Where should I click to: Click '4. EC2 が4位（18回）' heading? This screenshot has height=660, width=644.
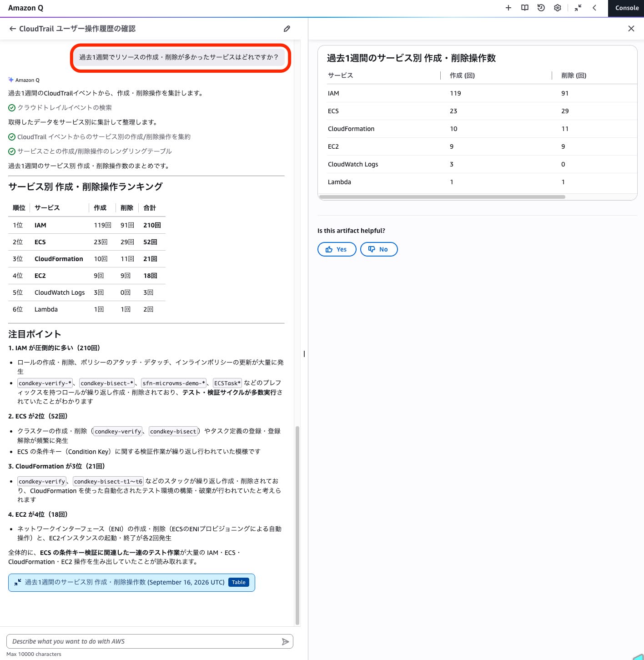(38, 514)
